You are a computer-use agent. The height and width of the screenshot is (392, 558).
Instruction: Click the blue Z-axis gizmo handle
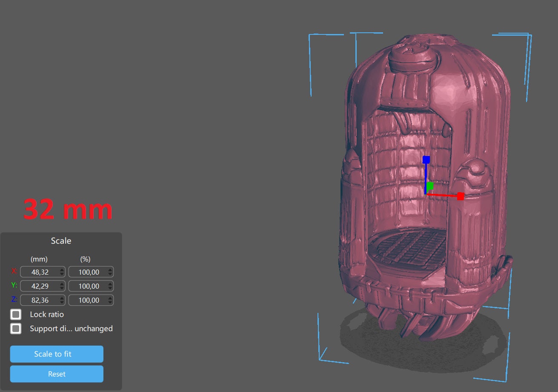(x=426, y=159)
